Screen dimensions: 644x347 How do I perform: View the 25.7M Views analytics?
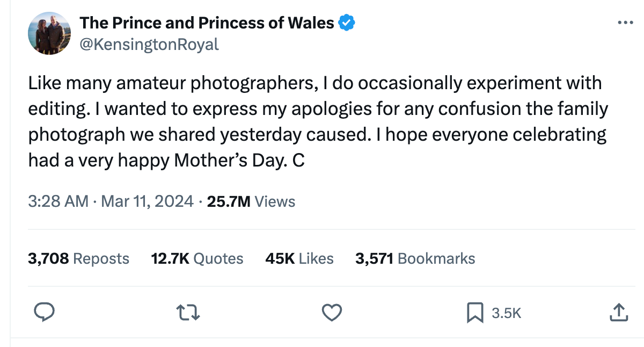click(x=251, y=201)
